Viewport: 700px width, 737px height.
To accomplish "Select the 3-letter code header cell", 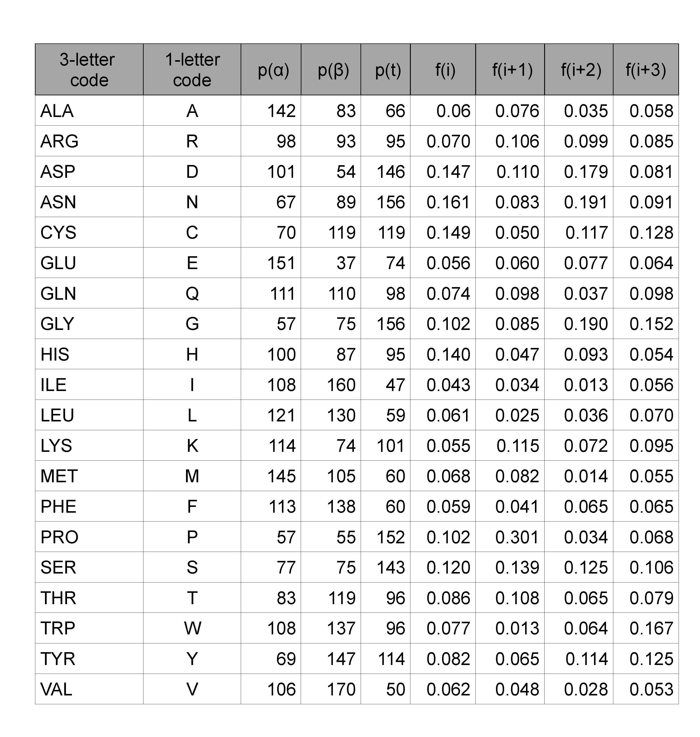I will pos(89,70).
